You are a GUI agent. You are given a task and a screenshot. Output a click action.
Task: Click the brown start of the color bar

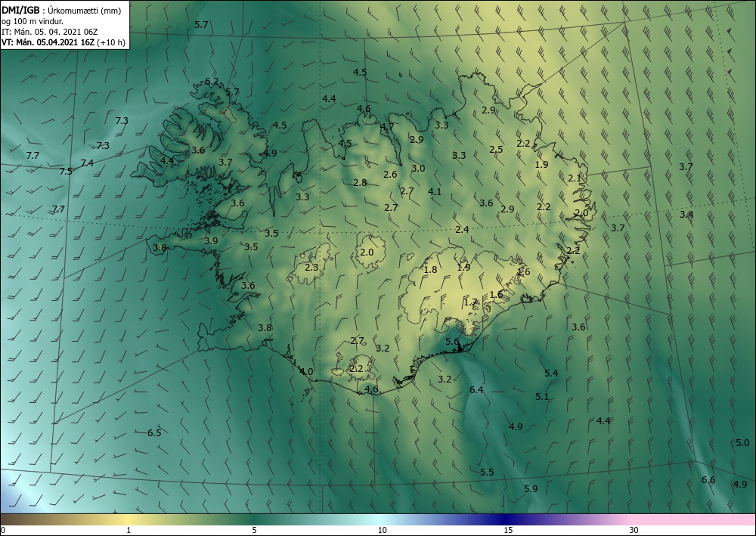pos(20,519)
